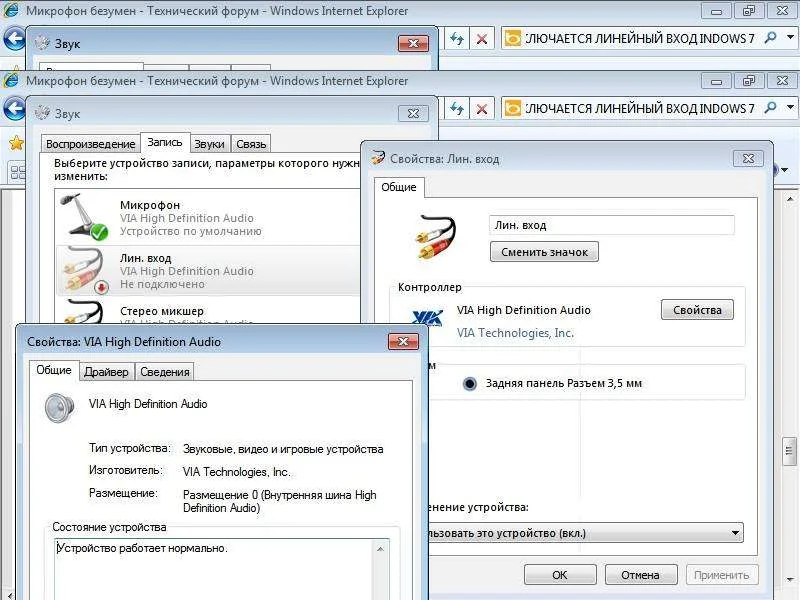Click the Применить button
The image size is (800, 600).
click(x=721, y=575)
